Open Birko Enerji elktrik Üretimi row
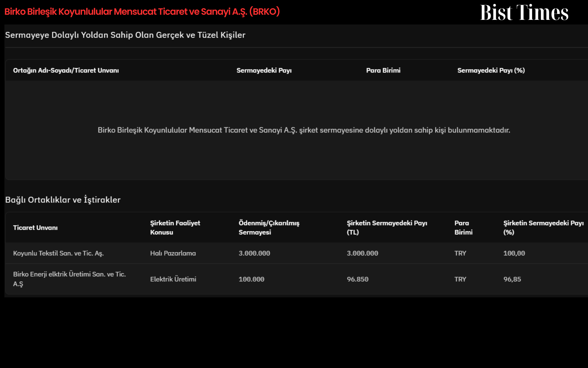This screenshot has height=368, width=588. click(297, 279)
